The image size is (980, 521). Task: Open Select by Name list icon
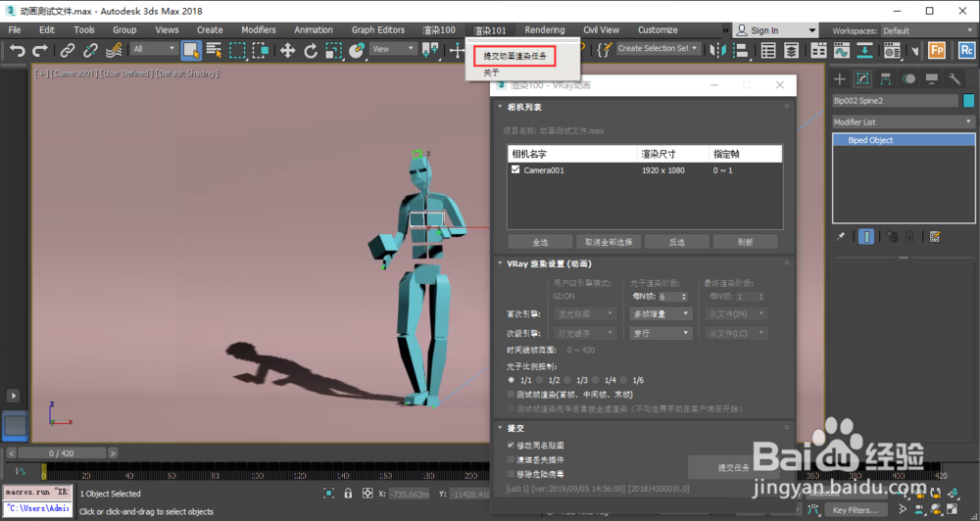tap(215, 51)
